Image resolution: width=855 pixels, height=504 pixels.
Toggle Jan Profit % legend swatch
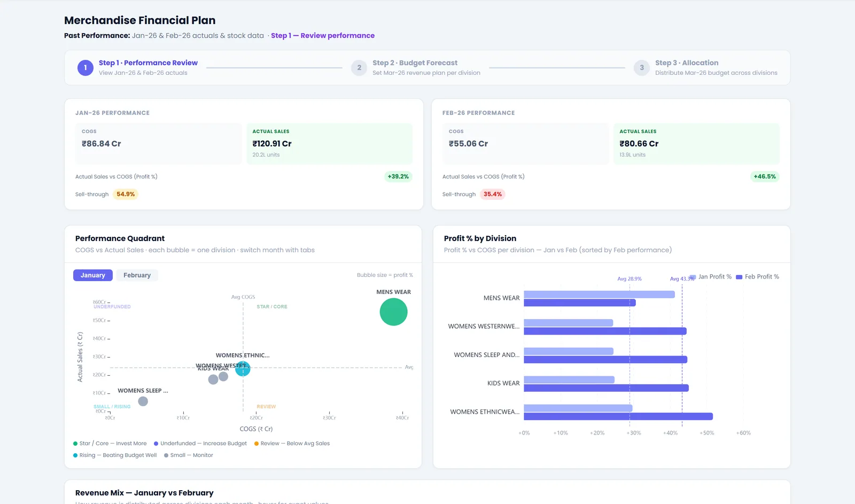click(x=693, y=277)
